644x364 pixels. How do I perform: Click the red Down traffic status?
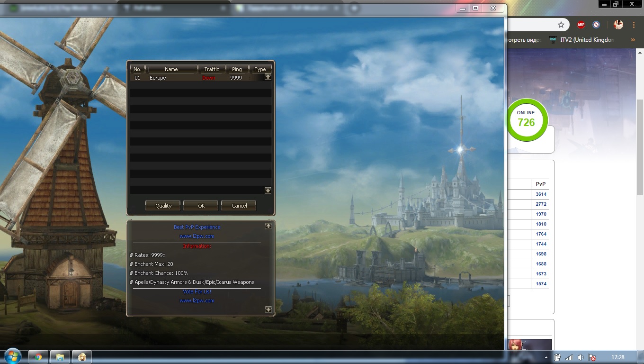[x=209, y=78]
